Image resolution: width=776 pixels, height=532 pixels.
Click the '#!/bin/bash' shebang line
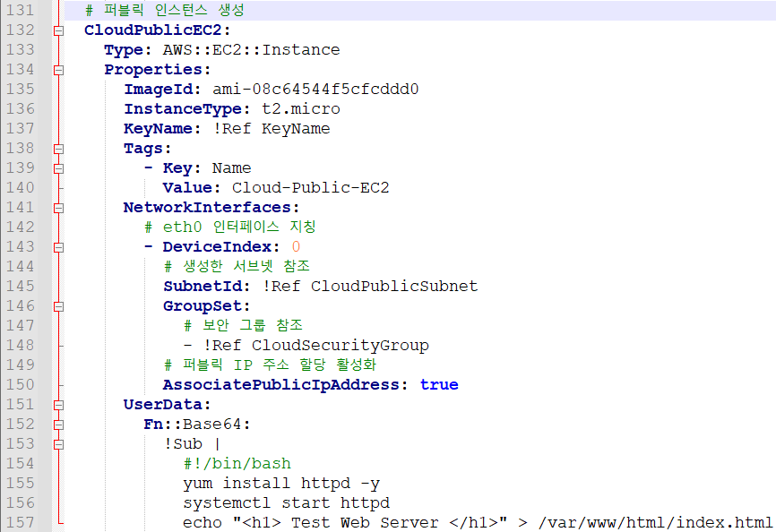click(x=237, y=464)
